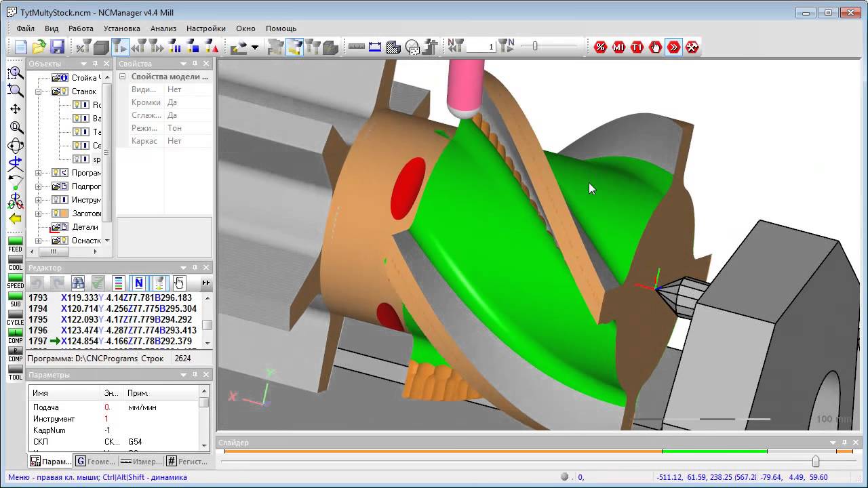Collapse the Станок tree node
This screenshot has width=868, height=488.
coord(39,91)
